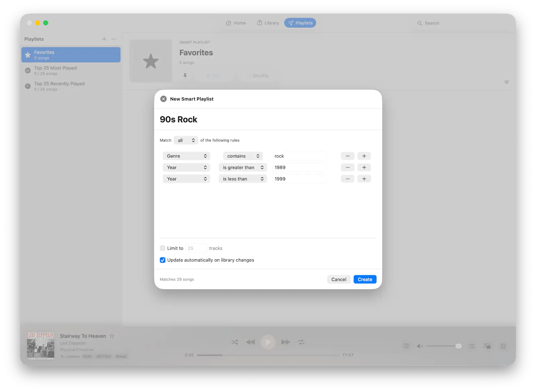Open the Match all dropdown
The width and height of the screenshot is (536, 392).
(x=186, y=140)
